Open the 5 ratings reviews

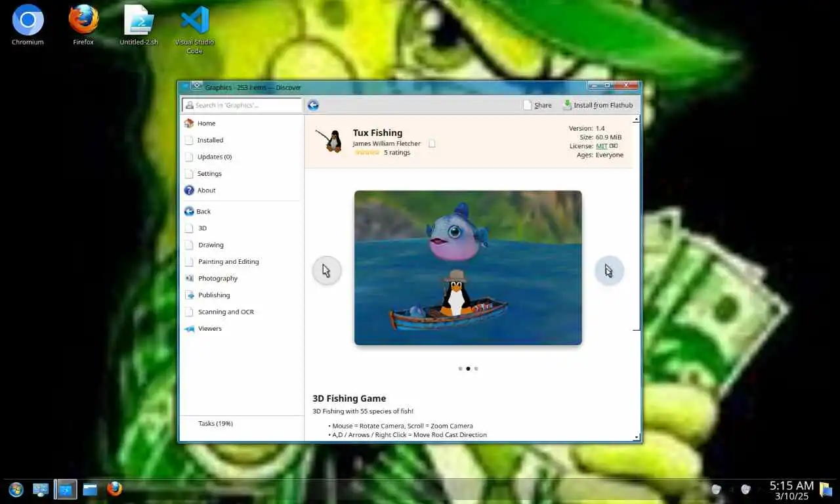pyautogui.click(x=397, y=152)
